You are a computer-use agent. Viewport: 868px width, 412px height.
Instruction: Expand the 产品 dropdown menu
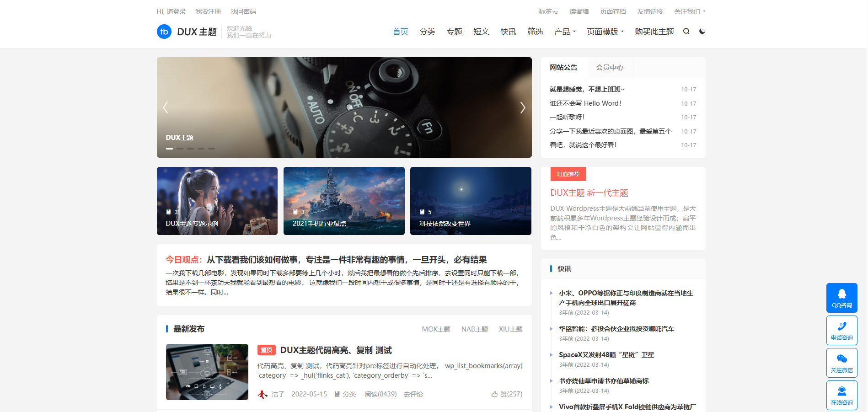(x=565, y=32)
